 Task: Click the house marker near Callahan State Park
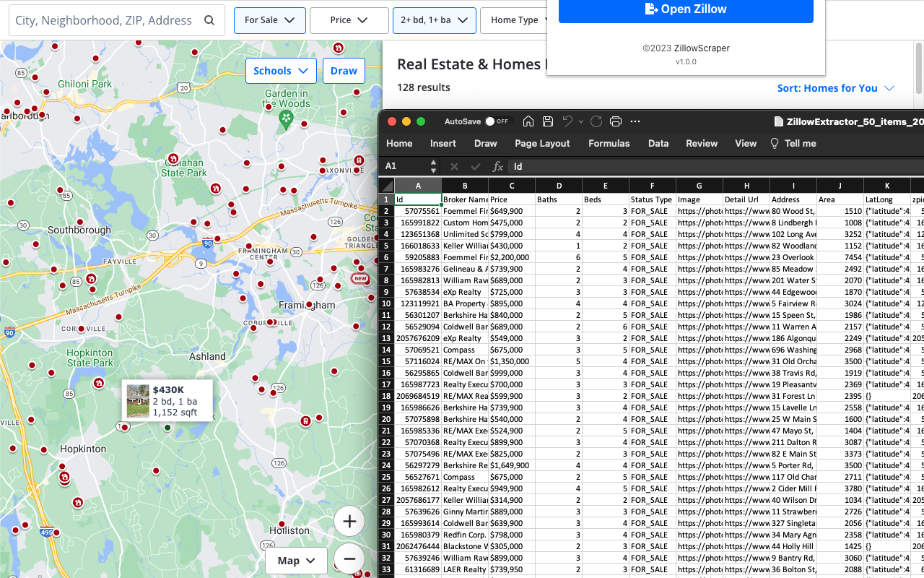tap(173, 158)
